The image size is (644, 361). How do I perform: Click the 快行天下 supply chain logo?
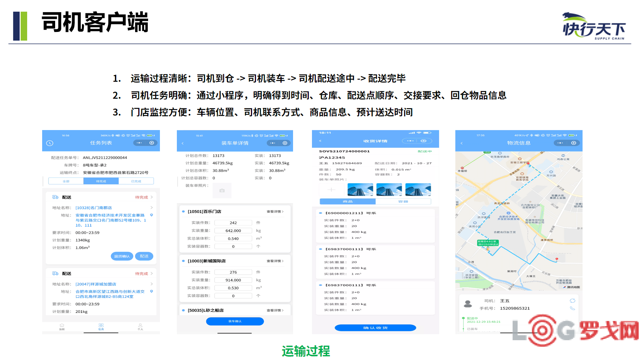[x=594, y=26]
